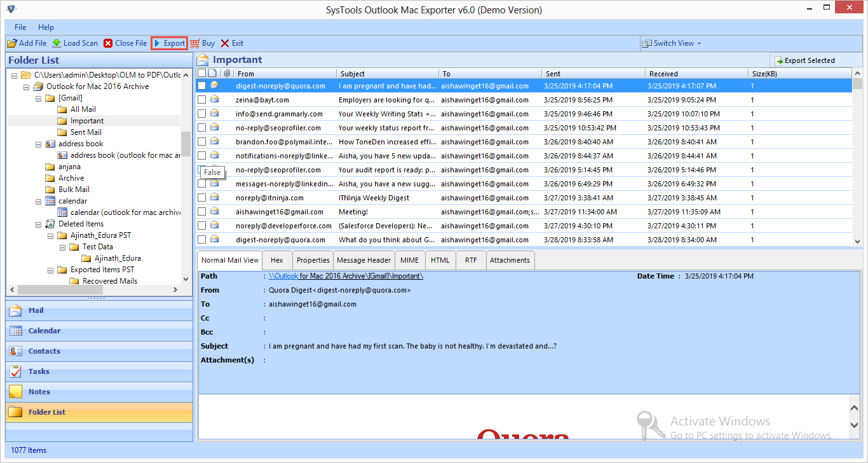
Task: Click the Export toolbar button
Action: [169, 43]
